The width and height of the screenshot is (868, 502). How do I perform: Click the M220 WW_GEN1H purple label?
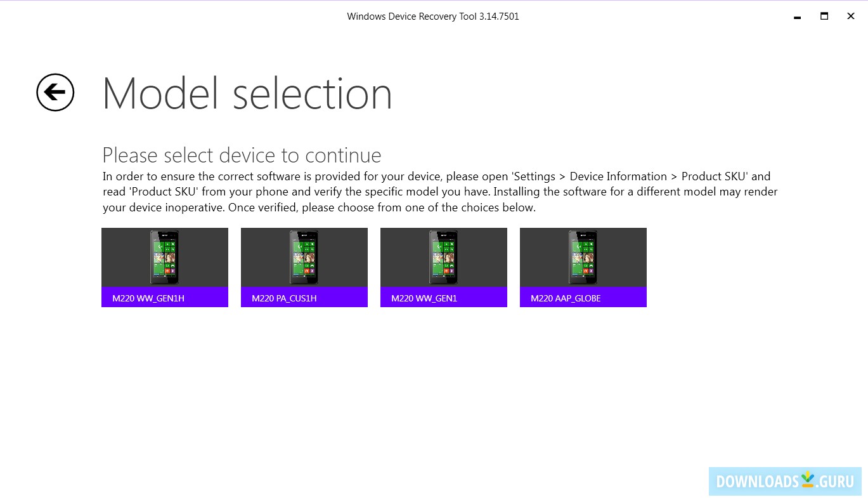pos(164,298)
